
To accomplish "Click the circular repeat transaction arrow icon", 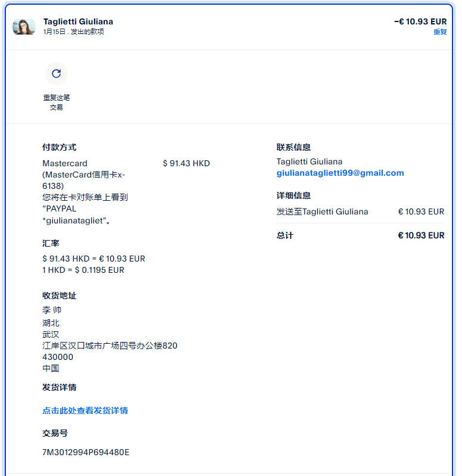I will pyautogui.click(x=56, y=73).
